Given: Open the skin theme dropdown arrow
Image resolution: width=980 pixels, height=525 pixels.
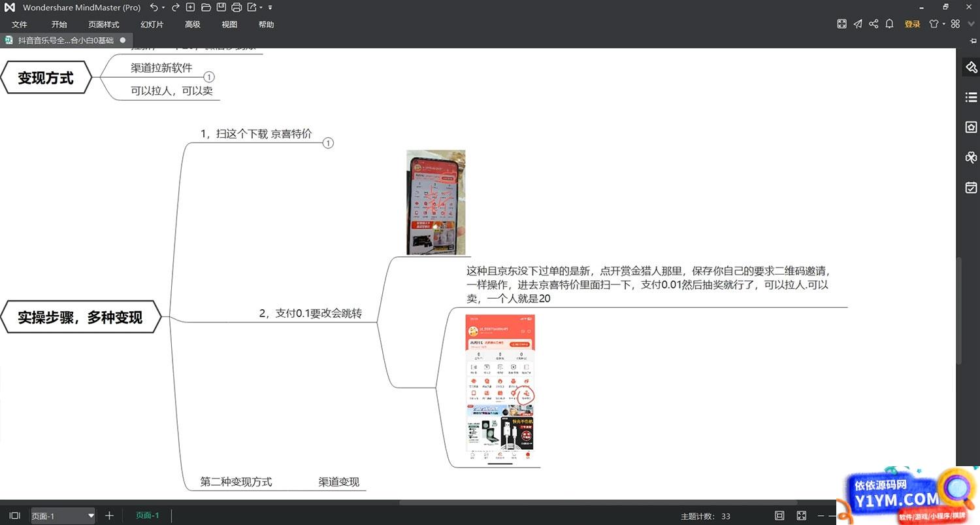Looking at the screenshot, I should click(x=943, y=24).
